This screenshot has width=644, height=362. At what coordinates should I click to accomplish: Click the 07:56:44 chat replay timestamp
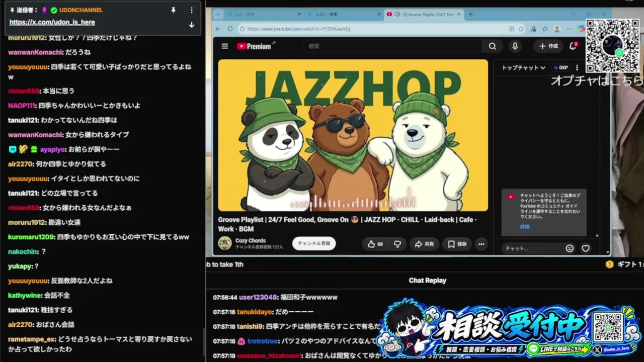(224, 298)
